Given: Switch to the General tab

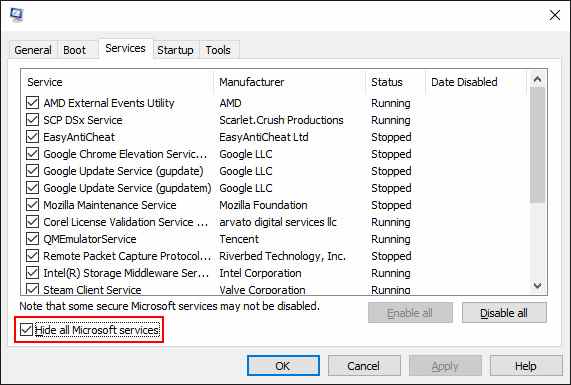Looking at the screenshot, I should click(33, 50).
